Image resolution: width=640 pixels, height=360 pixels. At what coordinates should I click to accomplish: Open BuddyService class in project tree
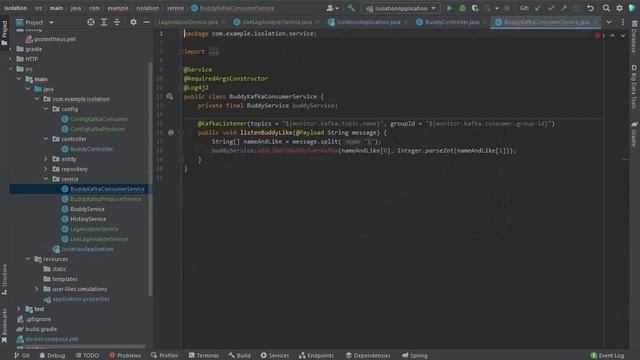click(x=87, y=209)
